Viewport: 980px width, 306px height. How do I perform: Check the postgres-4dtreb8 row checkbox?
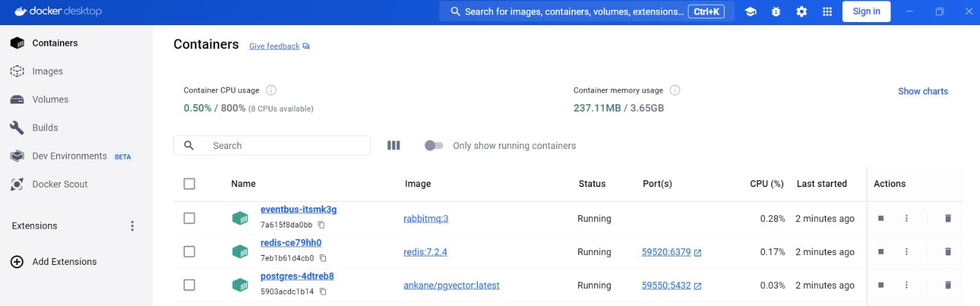189,285
